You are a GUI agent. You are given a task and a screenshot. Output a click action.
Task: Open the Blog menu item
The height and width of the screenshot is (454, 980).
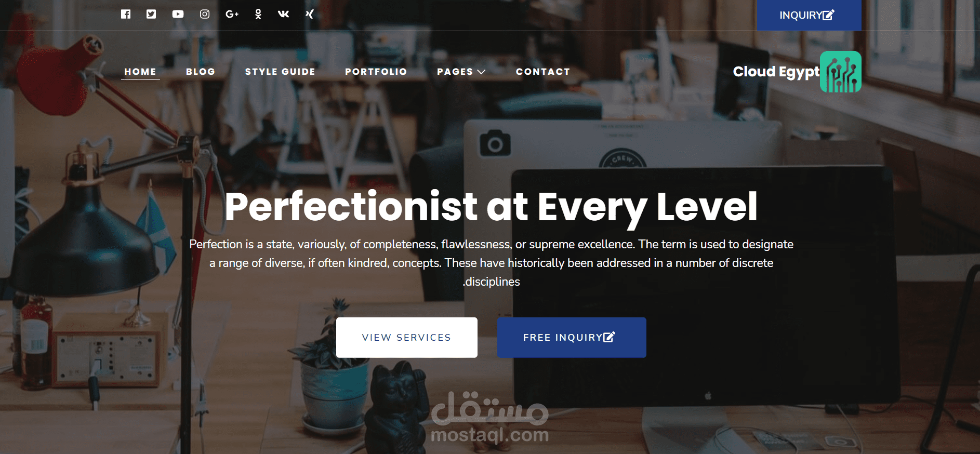201,72
